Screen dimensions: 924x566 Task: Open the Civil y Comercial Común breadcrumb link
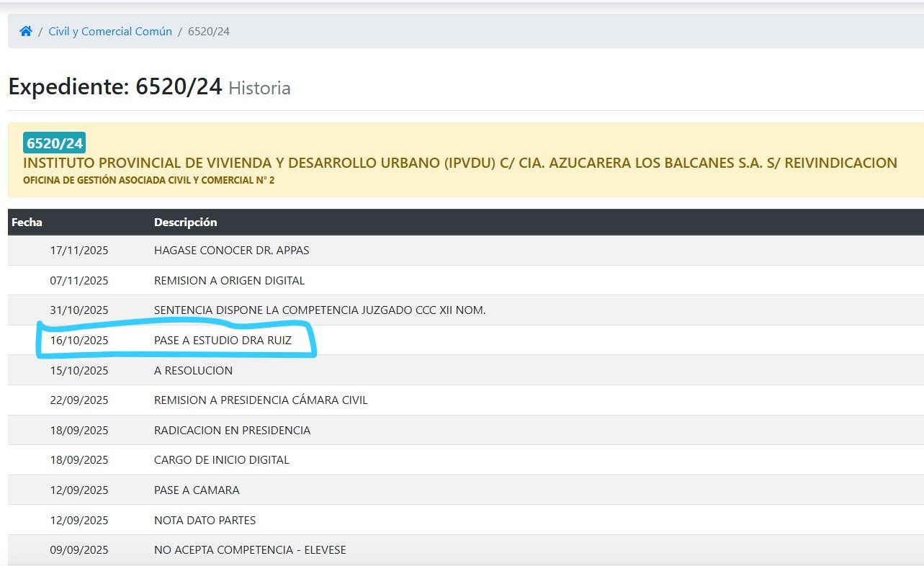pyautogui.click(x=110, y=31)
